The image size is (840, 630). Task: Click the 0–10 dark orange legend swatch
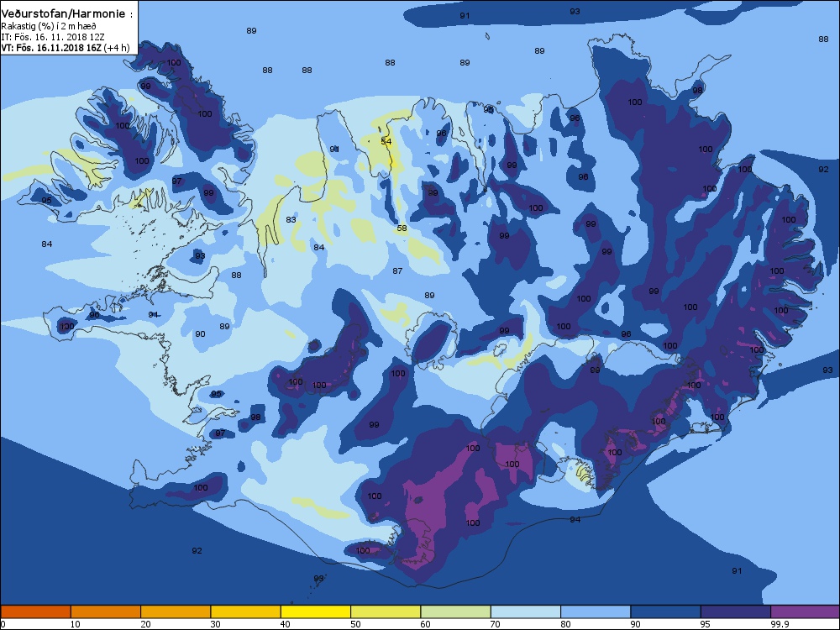point(35,612)
